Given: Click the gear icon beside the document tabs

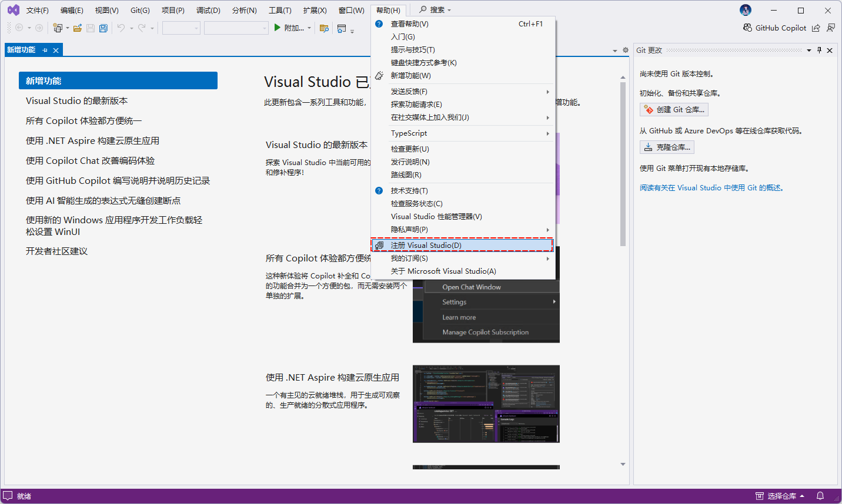Looking at the screenshot, I should pyautogui.click(x=625, y=51).
